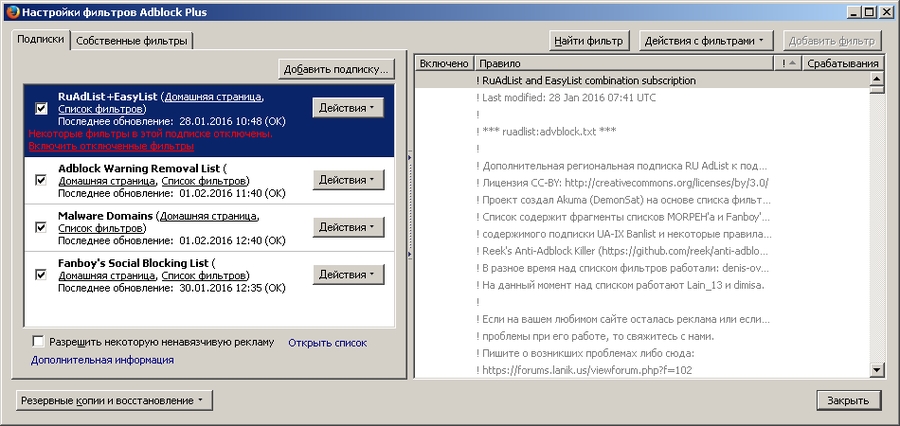The width and height of the screenshot is (900, 426).
Task: Click Добавить подписку button
Action: click(336, 69)
